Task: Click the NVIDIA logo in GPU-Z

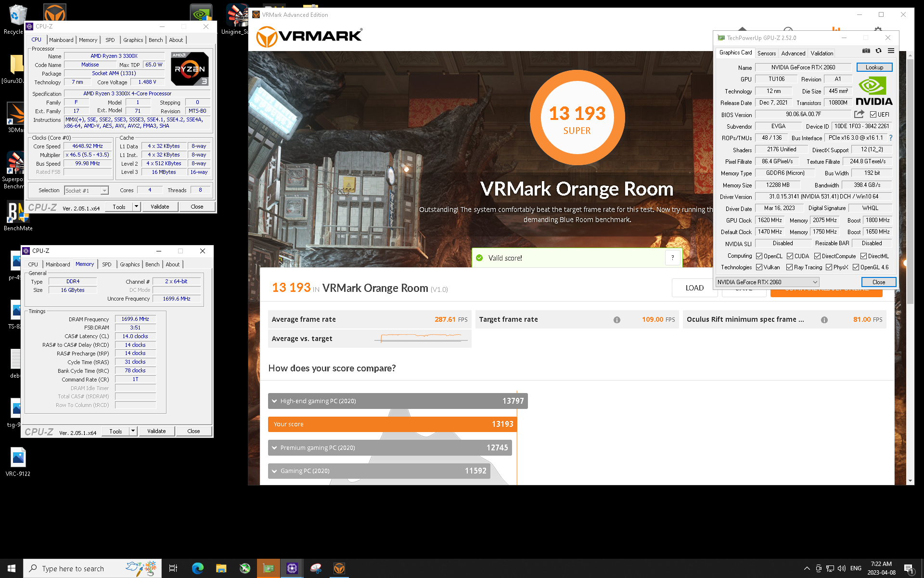Action: point(874,92)
